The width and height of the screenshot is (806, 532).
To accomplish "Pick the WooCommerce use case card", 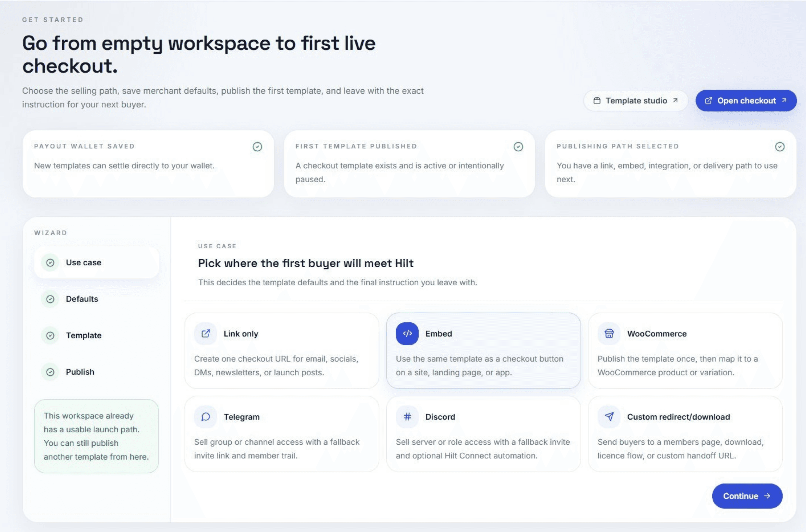I will coord(685,351).
